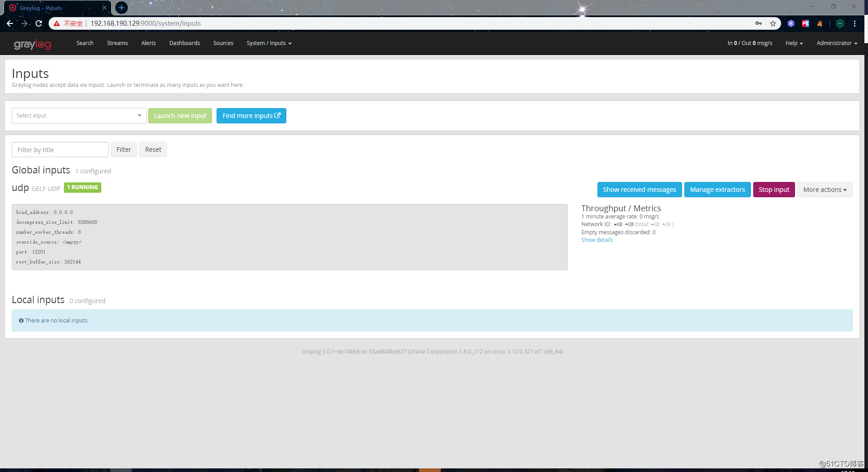
Task: Click the browser address bar URL
Action: (145, 23)
